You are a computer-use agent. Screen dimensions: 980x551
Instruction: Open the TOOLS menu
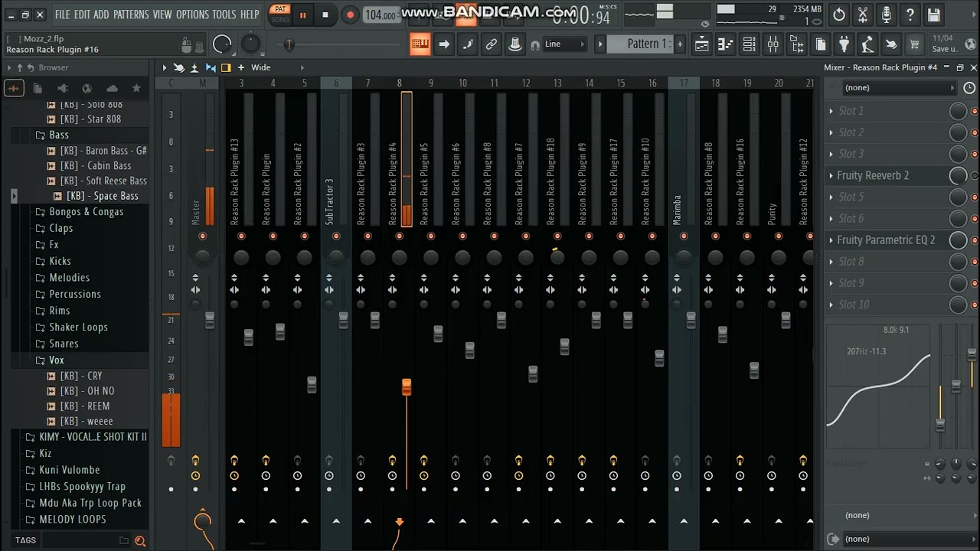[224, 15]
